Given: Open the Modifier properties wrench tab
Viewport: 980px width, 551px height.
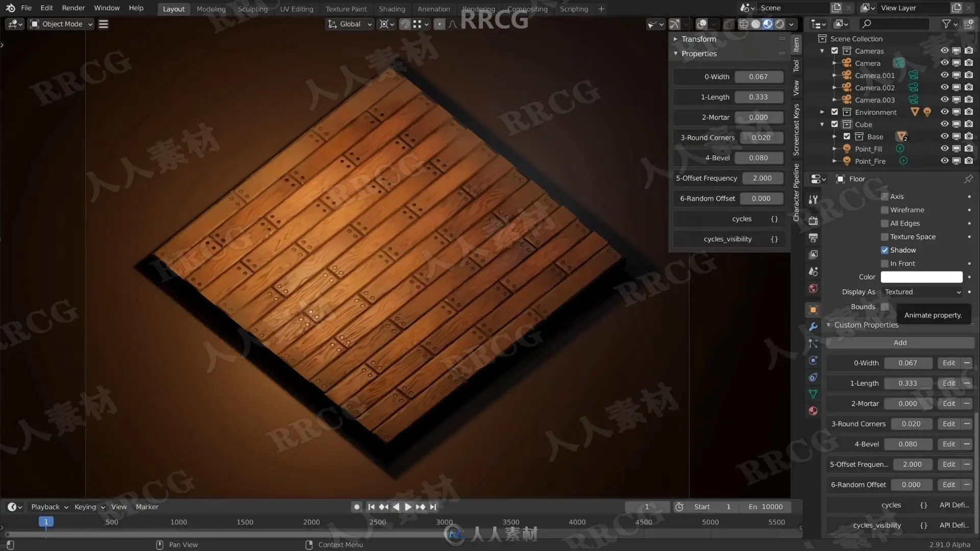Looking at the screenshot, I should click(x=813, y=327).
